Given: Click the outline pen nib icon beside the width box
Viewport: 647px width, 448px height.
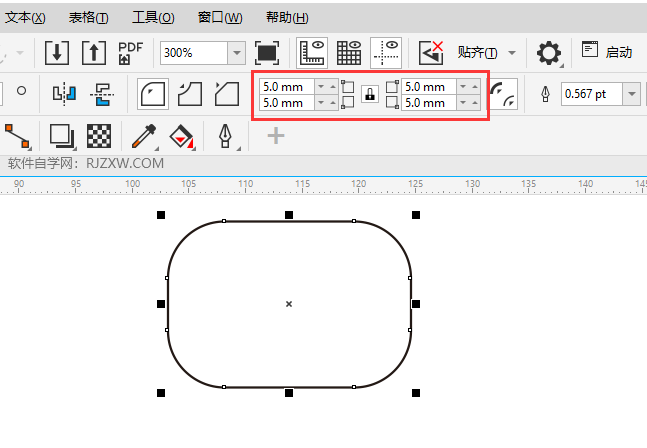Looking at the screenshot, I should (x=545, y=94).
